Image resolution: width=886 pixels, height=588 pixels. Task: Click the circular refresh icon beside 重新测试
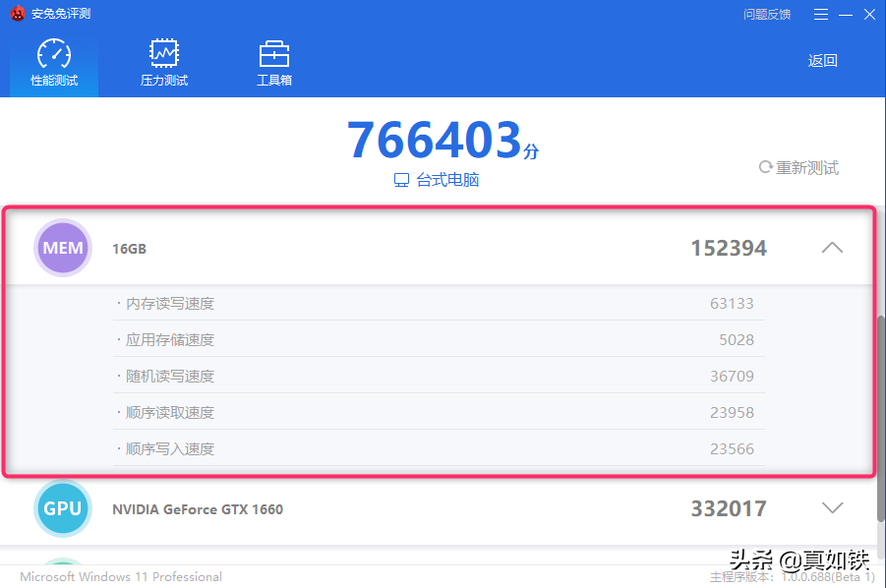(765, 168)
